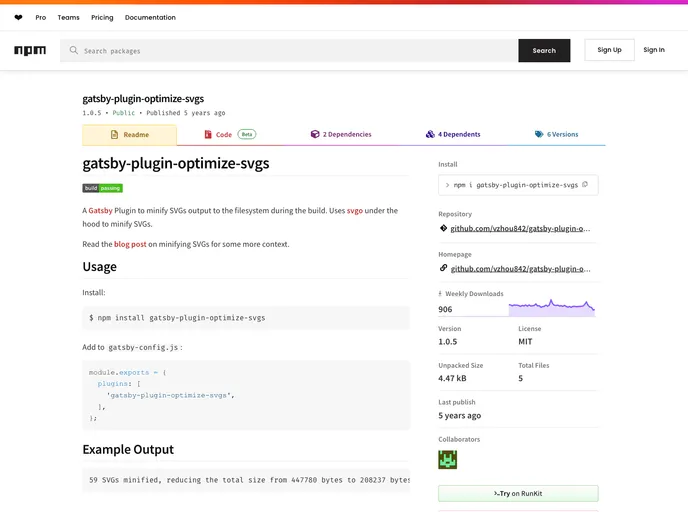Click the build passing badge
The width and height of the screenshot is (688, 512).
coord(103,188)
